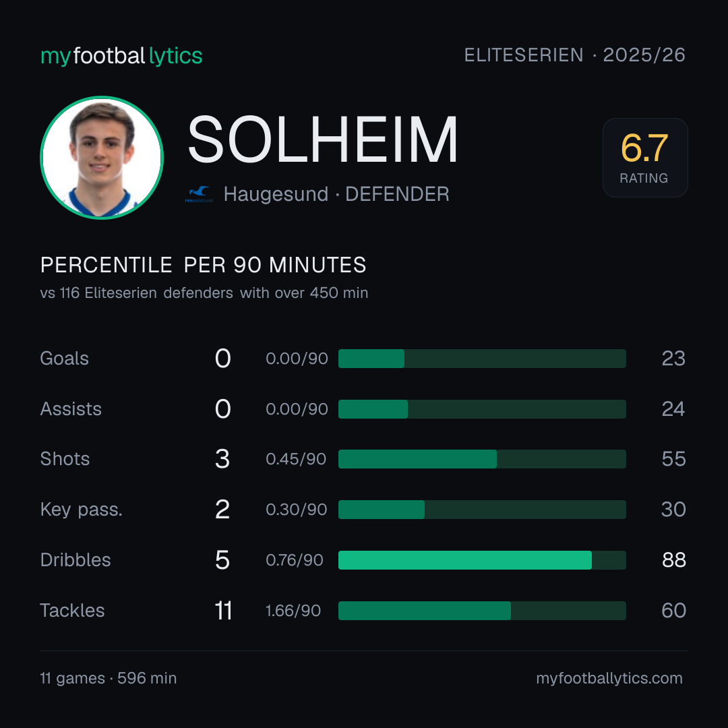Select the Dribbles stat label

pos(75,560)
